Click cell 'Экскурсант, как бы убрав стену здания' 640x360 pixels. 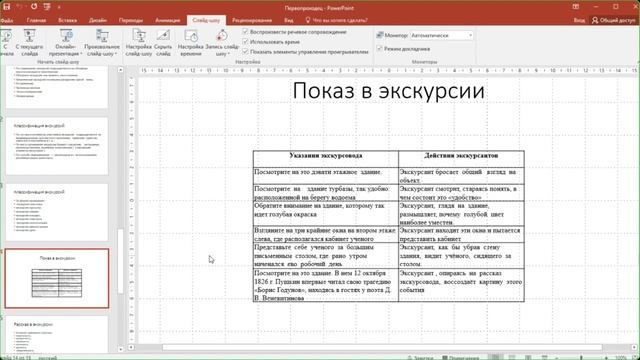pos(461,256)
